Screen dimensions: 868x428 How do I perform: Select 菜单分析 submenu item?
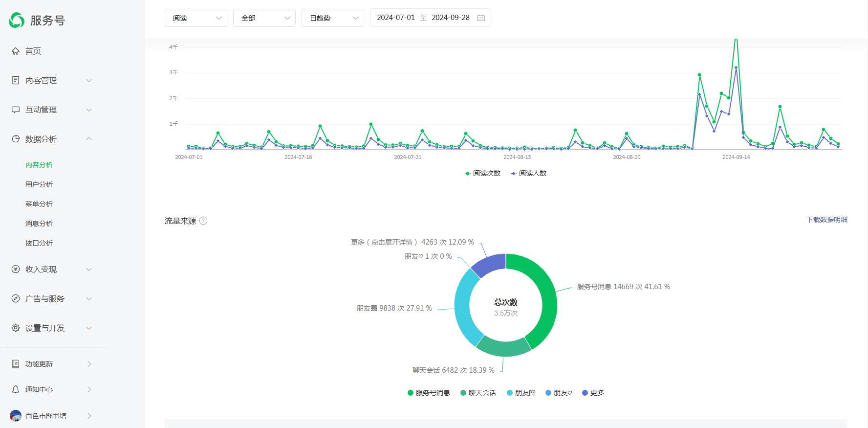point(39,204)
